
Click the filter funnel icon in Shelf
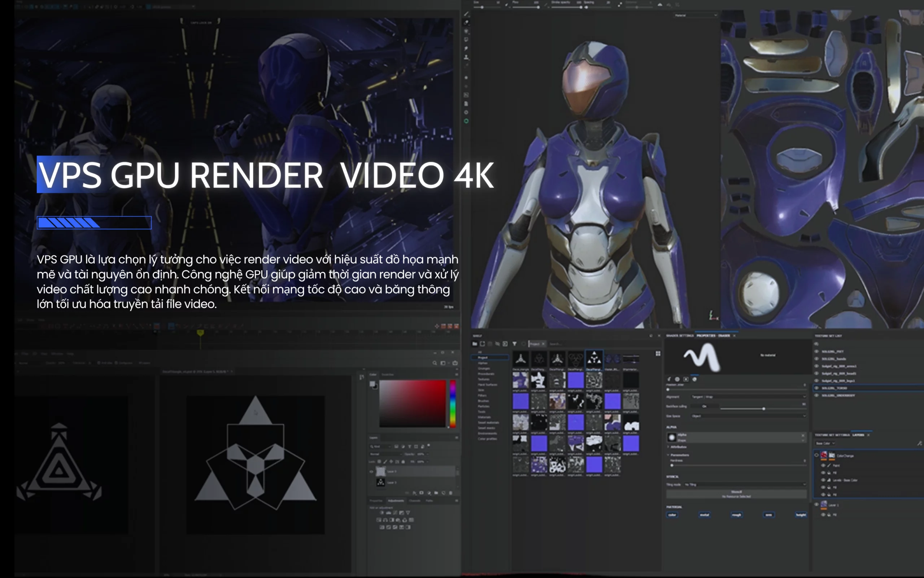coord(514,344)
